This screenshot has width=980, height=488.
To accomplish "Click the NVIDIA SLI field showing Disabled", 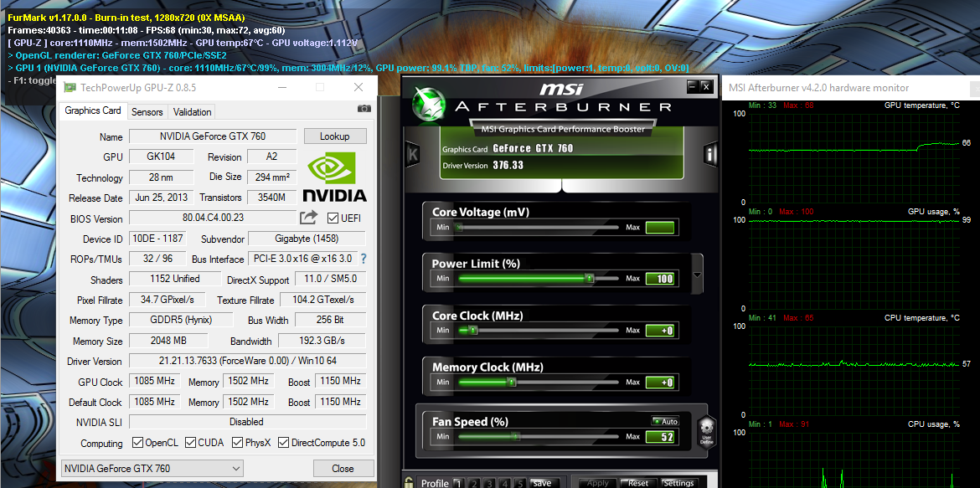I will coord(247,422).
